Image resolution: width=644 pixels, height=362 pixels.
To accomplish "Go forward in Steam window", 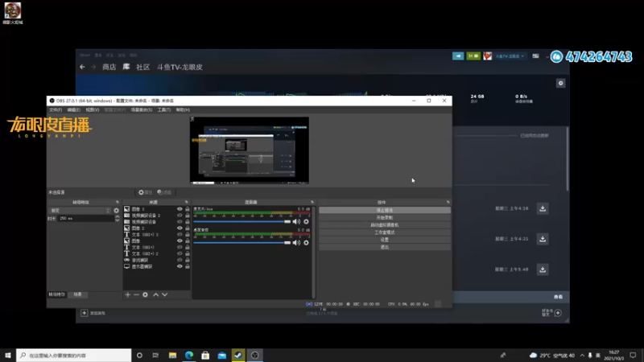I will point(93,67).
